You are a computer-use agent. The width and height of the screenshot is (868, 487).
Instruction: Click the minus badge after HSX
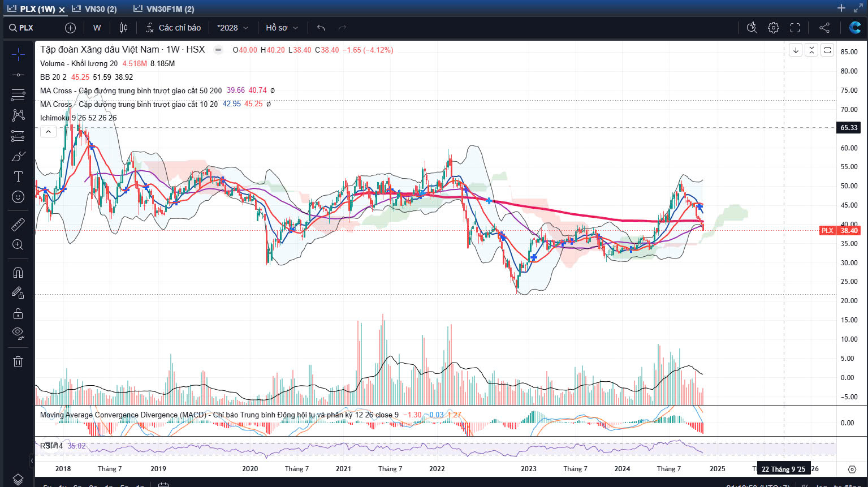tap(218, 50)
